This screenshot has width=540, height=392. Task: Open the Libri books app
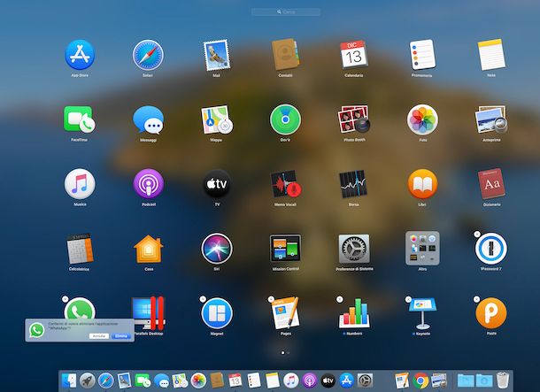coord(422,184)
